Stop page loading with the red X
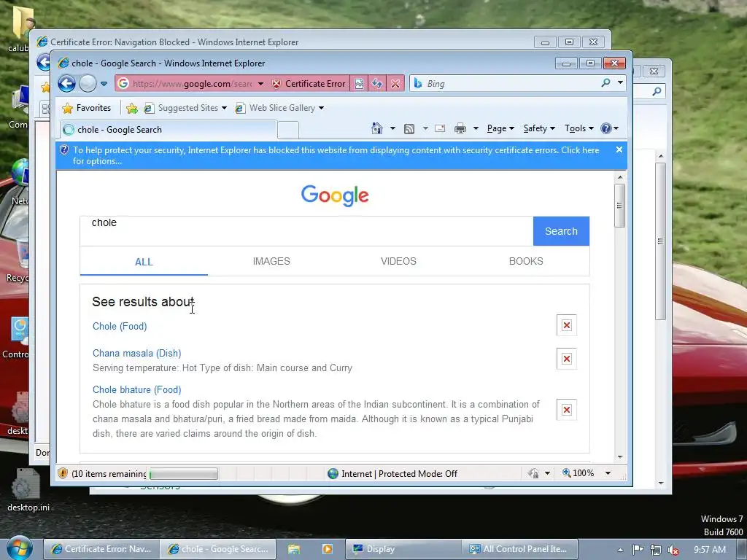This screenshot has height=560, width=747. pyautogui.click(x=395, y=84)
